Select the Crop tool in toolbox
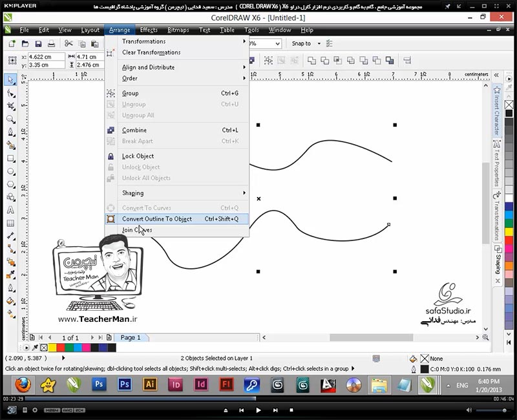This screenshot has width=517, height=420. [10, 106]
